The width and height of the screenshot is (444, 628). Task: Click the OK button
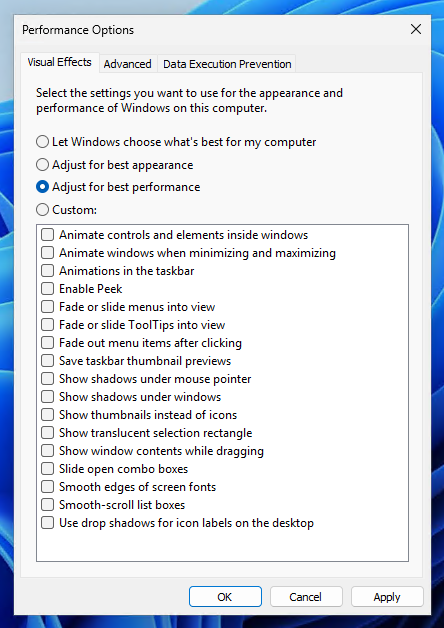225,597
